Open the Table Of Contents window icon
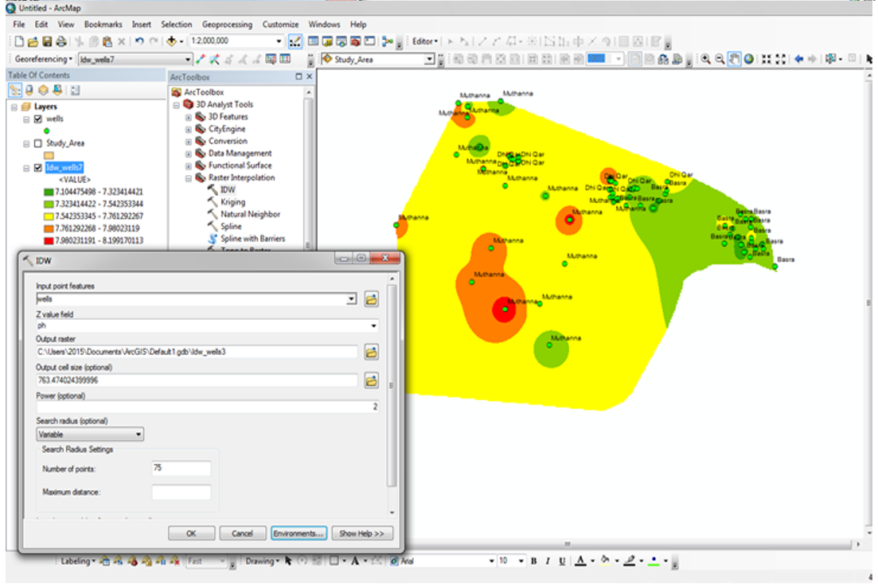This screenshot has width=878, height=588. tap(314, 41)
